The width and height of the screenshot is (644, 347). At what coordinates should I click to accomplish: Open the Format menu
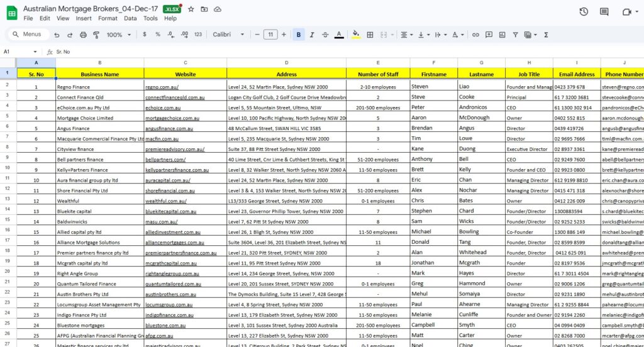[108, 18]
